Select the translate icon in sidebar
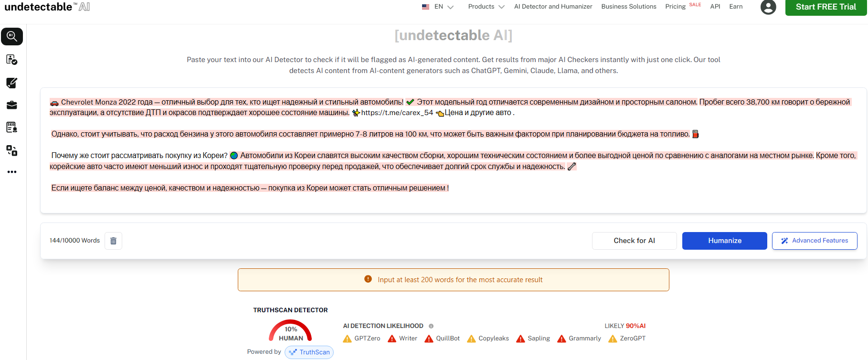868x360 pixels. [12, 150]
